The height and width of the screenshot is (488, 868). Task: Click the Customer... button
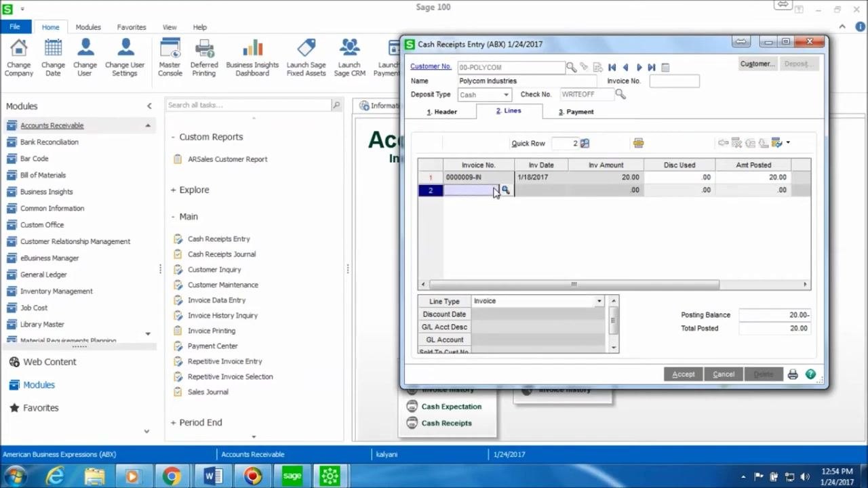(757, 64)
